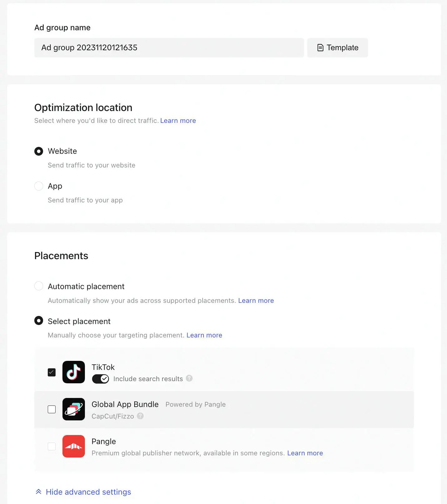Select the Select placement radio button
This screenshot has height=504, width=447.
(39, 321)
